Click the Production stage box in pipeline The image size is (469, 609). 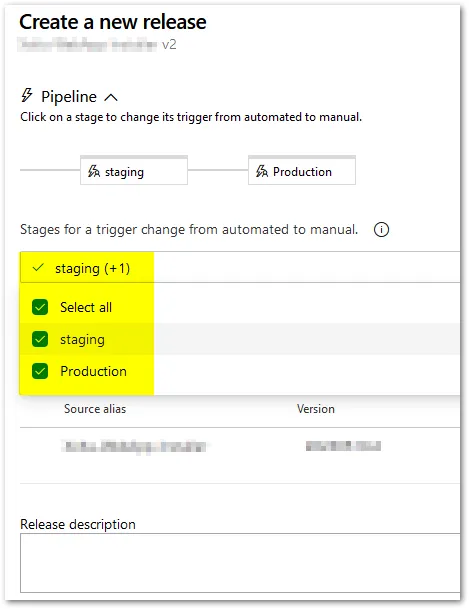coord(302,170)
